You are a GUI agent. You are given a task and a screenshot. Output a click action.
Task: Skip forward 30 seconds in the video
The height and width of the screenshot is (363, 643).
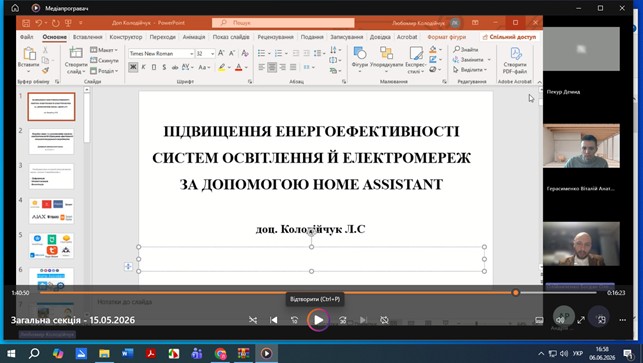point(343,320)
